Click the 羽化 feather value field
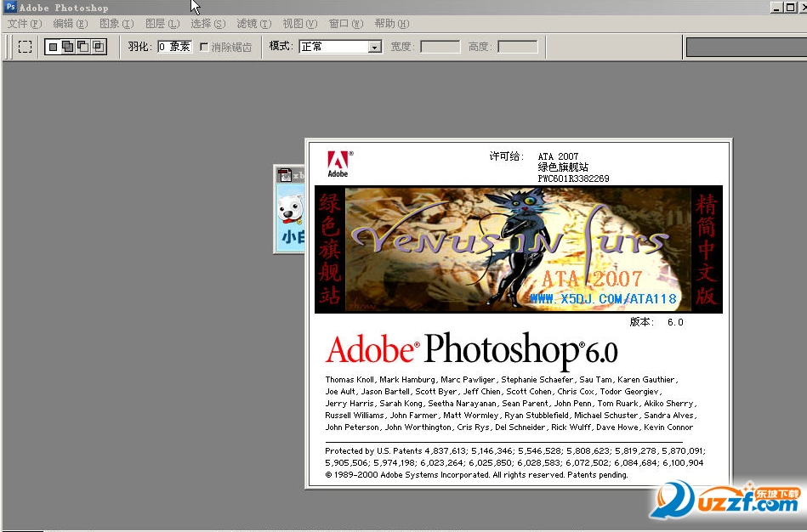 point(174,47)
